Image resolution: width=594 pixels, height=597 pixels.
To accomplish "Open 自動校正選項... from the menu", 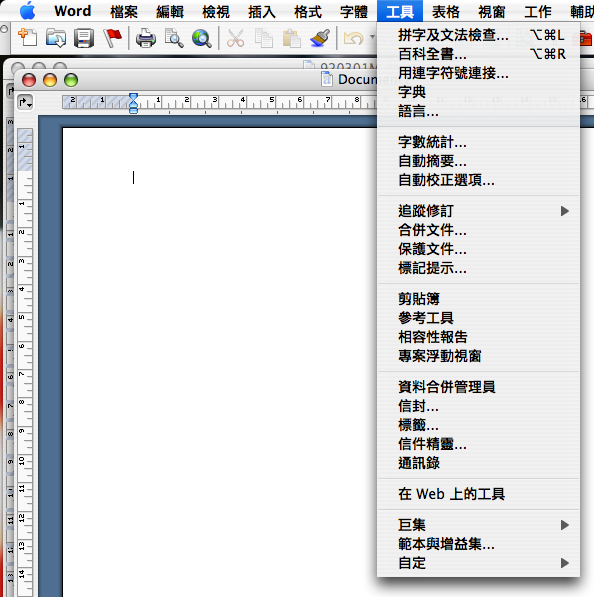I will (x=478, y=180).
